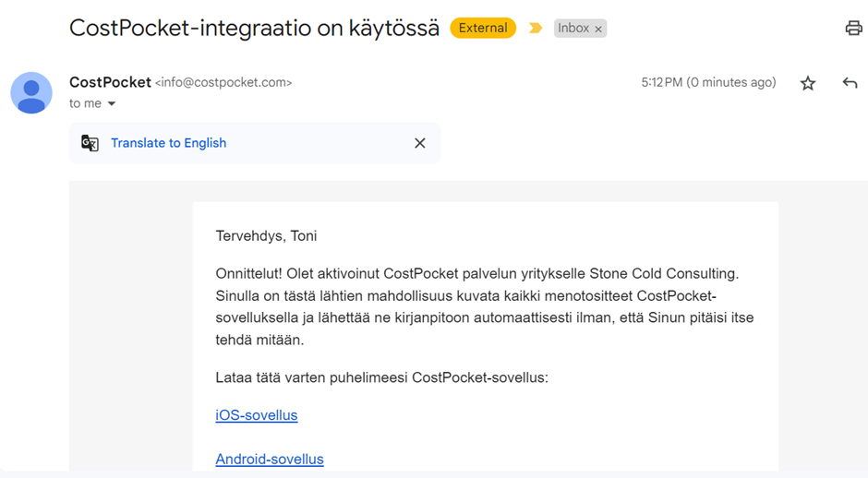
Task: Click sender name CostPocket
Action: (x=110, y=82)
